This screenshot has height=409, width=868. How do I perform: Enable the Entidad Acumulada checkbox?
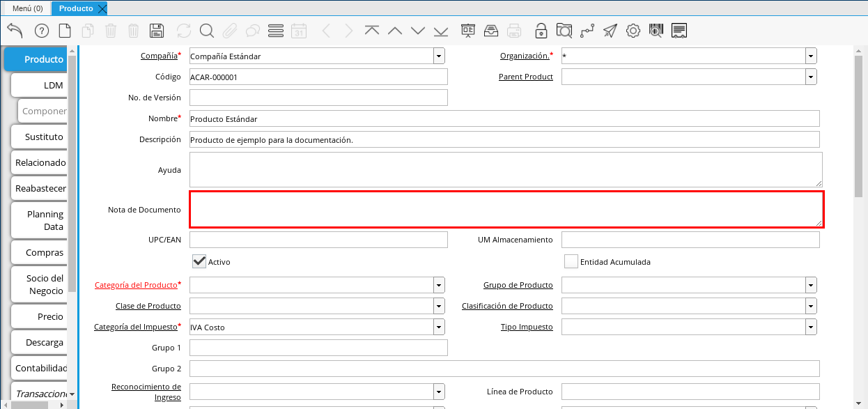pos(571,261)
